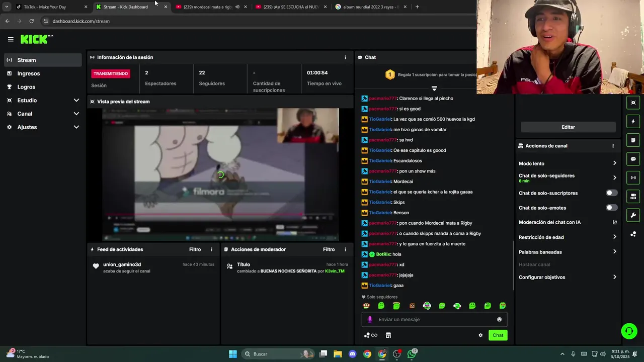This screenshot has width=644, height=362.
Task: Toggle Chat de solo-suscriptores switch
Action: click(x=611, y=193)
